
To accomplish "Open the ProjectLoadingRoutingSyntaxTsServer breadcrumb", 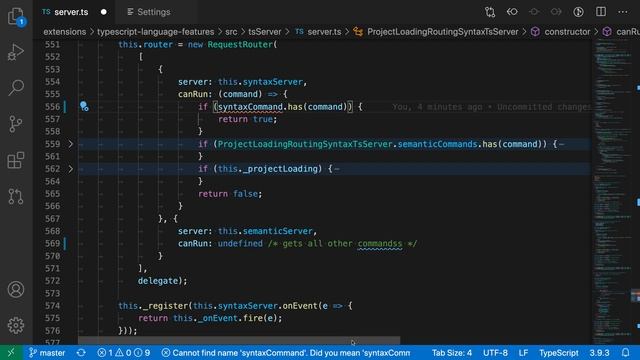I will tap(436, 32).
